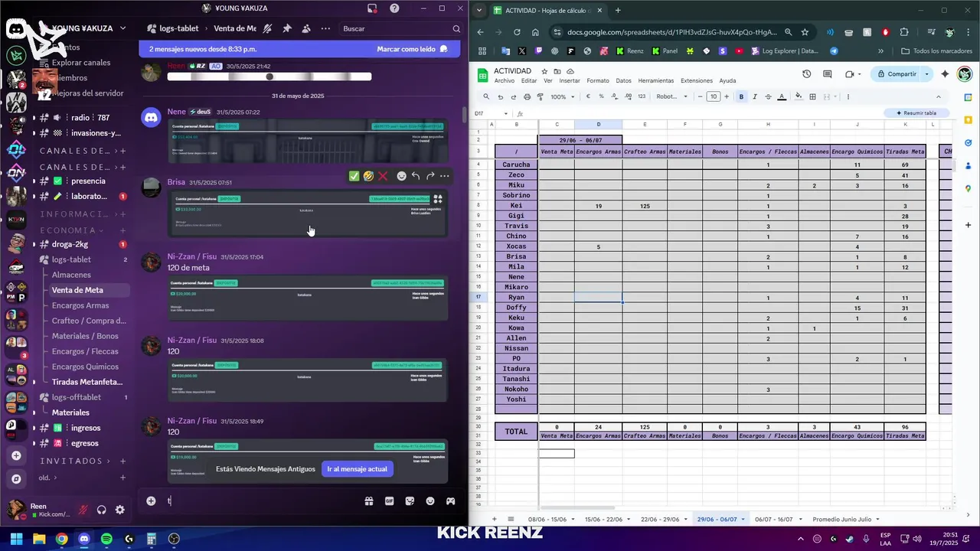Image resolution: width=980 pixels, height=551 pixels.
Task: Click Sheets redo arrow
Action: pyautogui.click(x=513, y=97)
